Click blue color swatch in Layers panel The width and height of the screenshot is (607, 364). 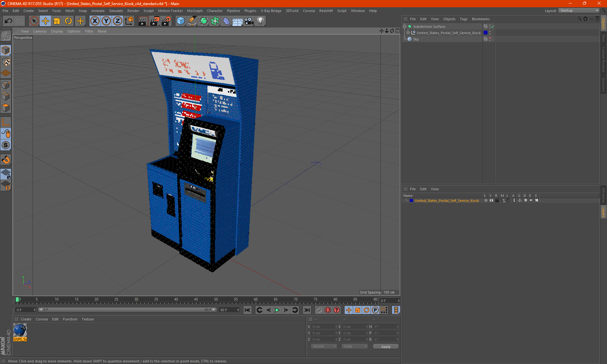411,200
